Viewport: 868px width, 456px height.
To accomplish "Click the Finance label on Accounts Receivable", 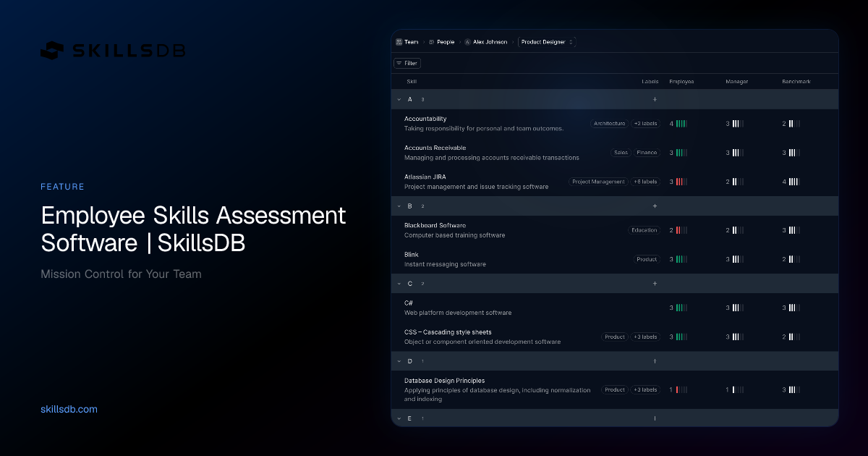I will [647, 153].
